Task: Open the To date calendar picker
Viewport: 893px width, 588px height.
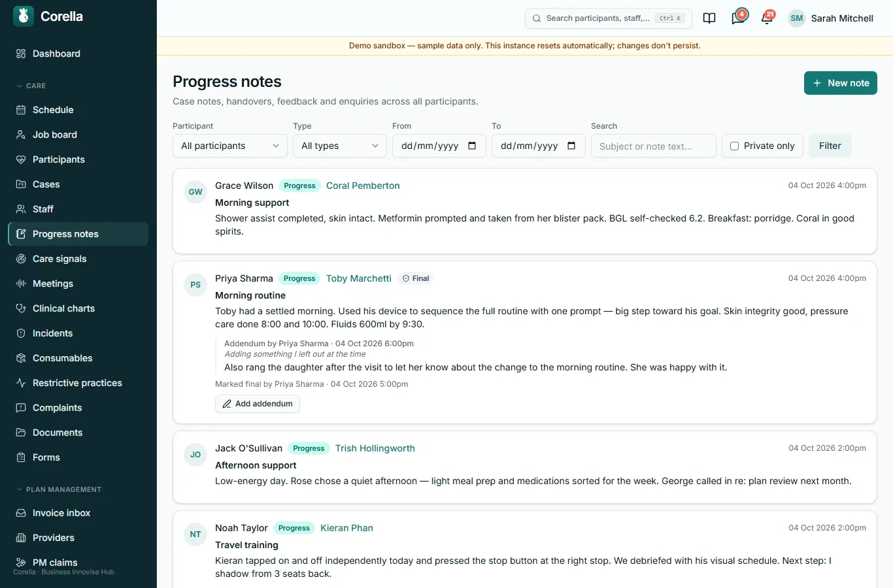Action: [x=571, y=146]
